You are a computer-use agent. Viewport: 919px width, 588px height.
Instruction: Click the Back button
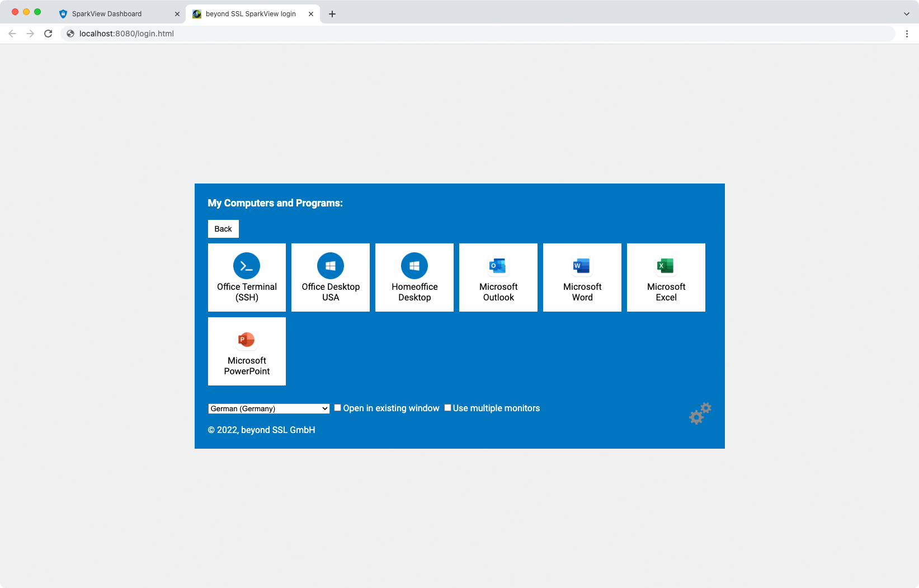click(x=223, y=229)
